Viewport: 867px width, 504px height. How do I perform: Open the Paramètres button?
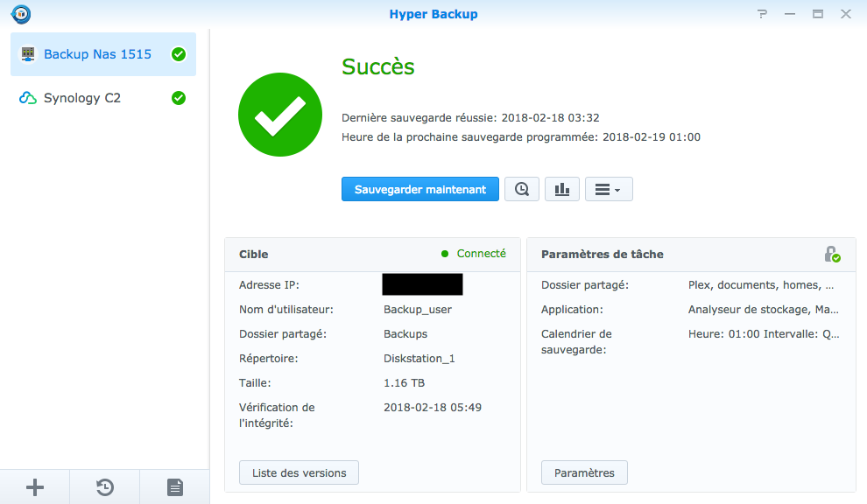click(x=584, y=472)
